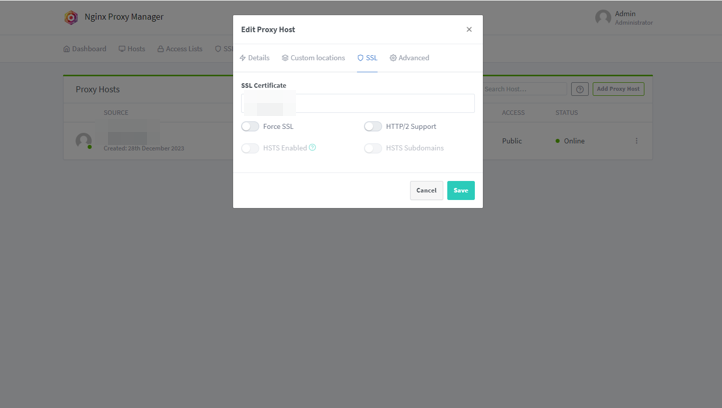
Task: Click the Save button
Action: click(461, 190)
